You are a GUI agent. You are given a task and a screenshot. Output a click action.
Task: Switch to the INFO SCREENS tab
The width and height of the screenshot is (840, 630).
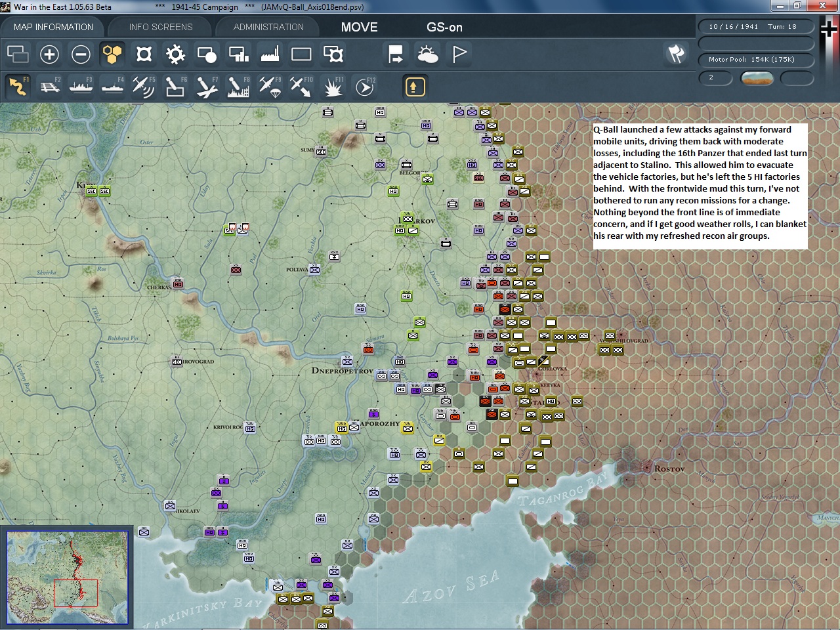tap(161, 27)
